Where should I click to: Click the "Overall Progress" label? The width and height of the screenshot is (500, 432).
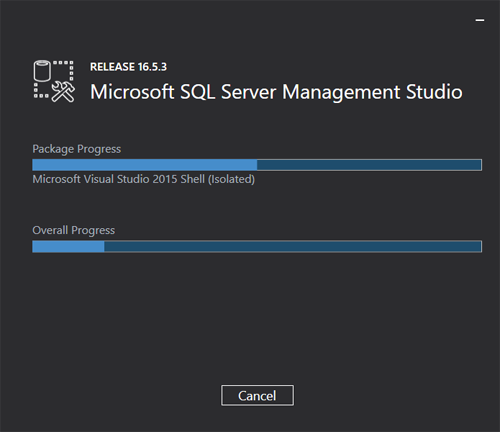(74, 230)
